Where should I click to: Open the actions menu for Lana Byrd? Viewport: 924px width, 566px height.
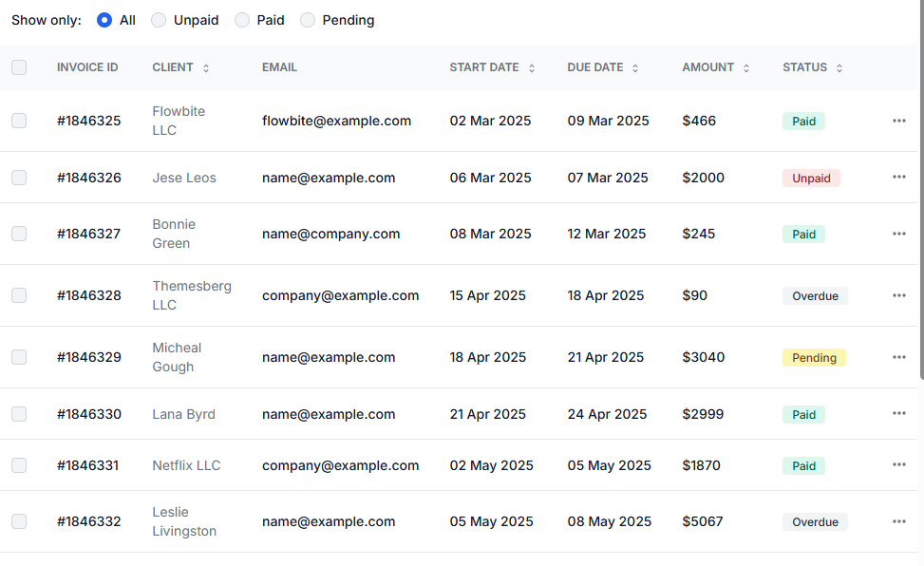coord(898,414)
